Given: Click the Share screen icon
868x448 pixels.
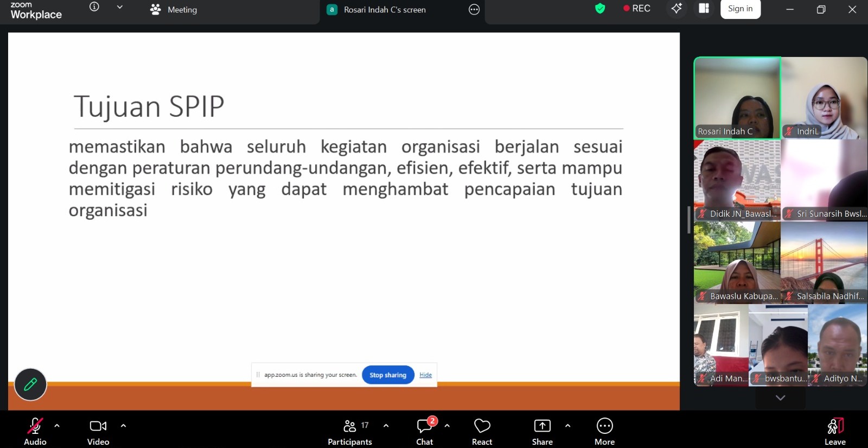Looking at the screenshot, I should (542, 432).
